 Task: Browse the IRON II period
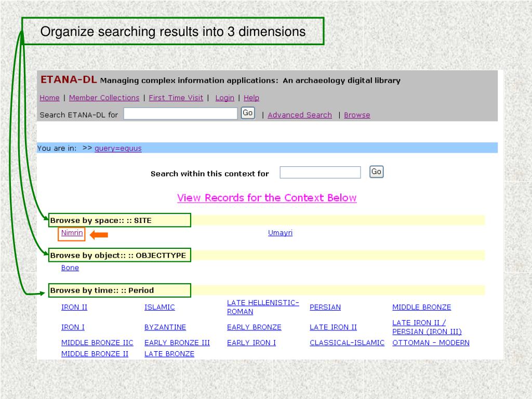(74, 307)
